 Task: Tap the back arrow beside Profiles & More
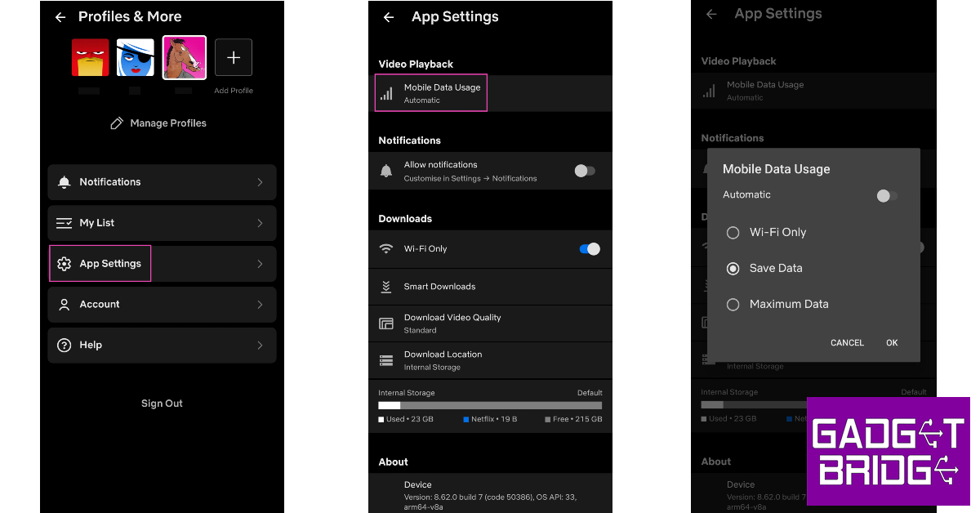60,17
